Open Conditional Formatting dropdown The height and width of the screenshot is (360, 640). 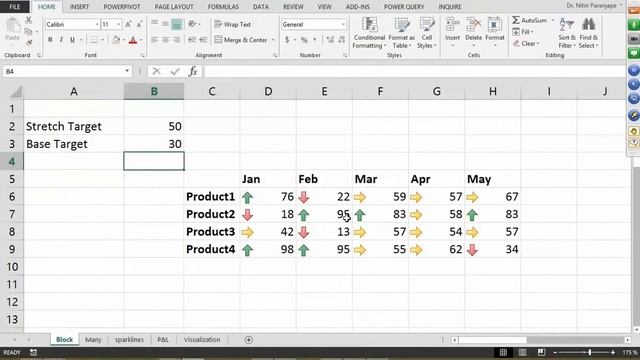point(369,33)
